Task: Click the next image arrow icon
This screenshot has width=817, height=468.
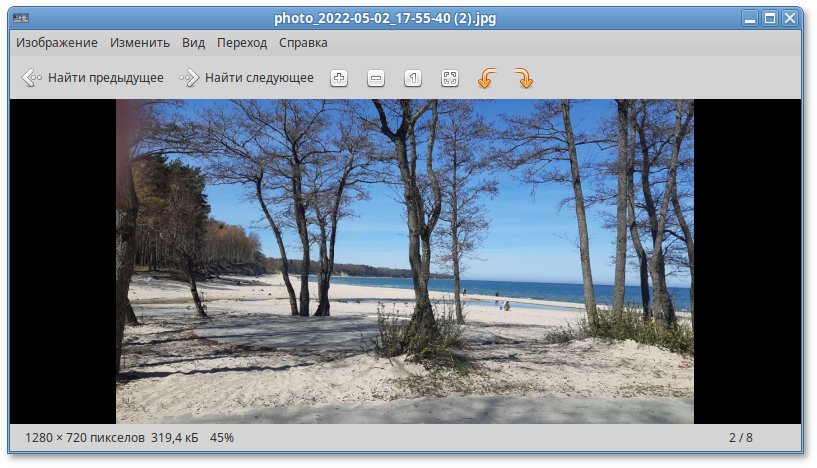Action: click(x=189, y=78)
